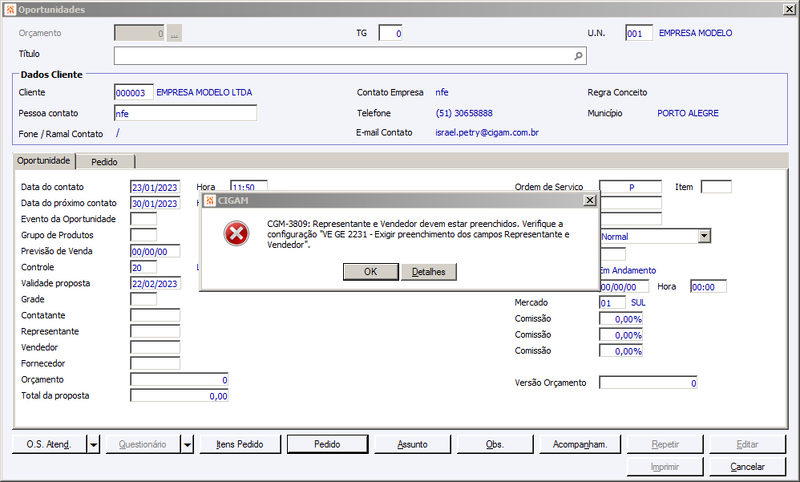Switch to the Pedido tab
800x482 pixels.
coord(105,162)
